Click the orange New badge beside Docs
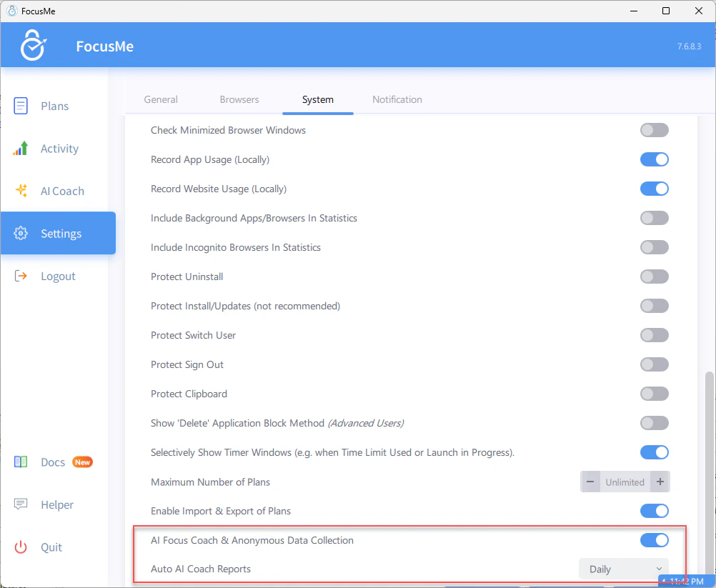Image resolution: width=716 pixels, height=588 pixels. 82,462
